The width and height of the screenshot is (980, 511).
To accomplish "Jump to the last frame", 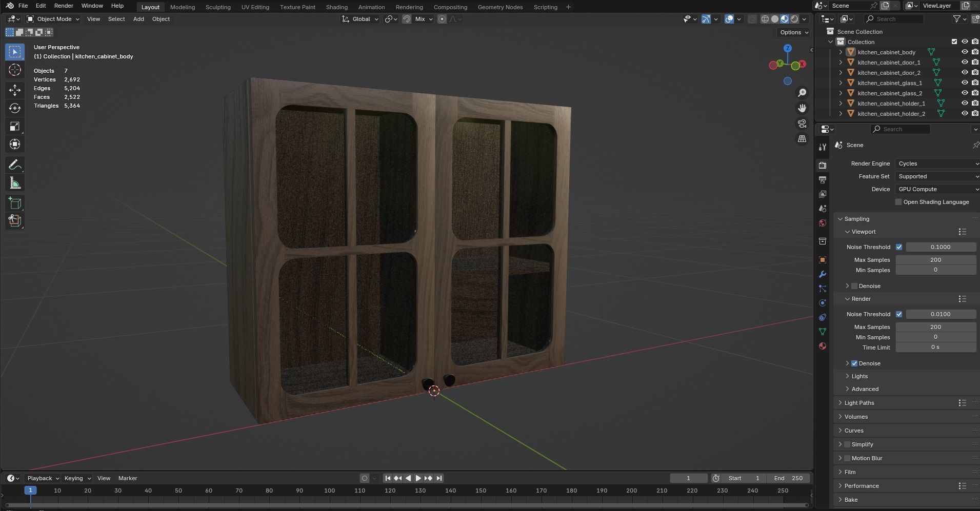I will pos(439,478).
